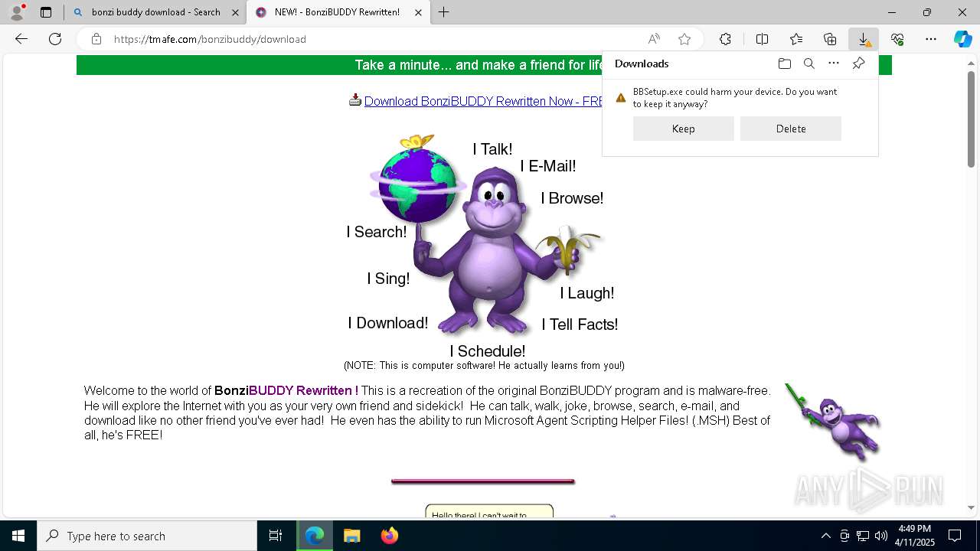Open the profile avatar icon
The image size is (980, 551).
(x=16, y=12)
